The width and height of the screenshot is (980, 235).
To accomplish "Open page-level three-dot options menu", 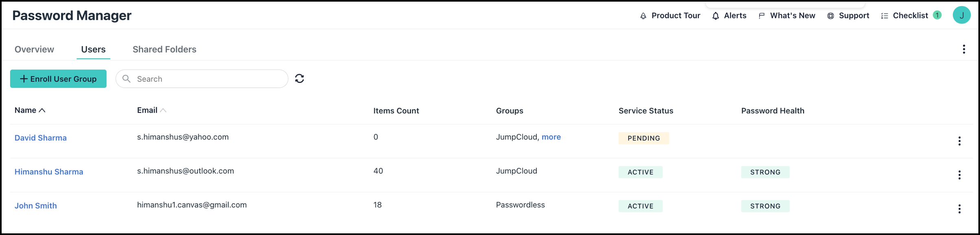I will tap(964, 49).
